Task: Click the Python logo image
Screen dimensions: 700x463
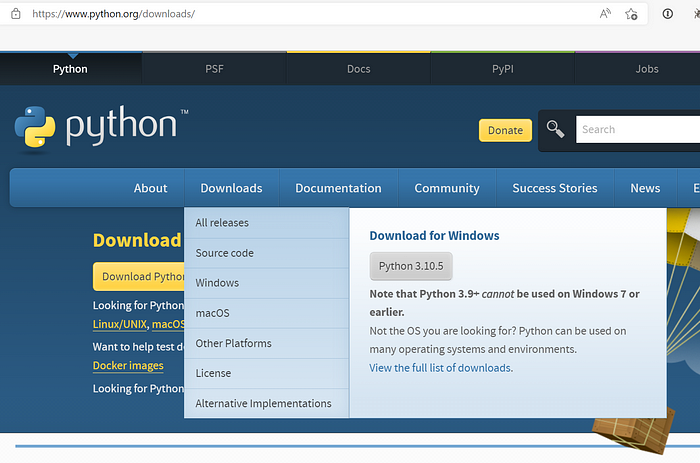Action: tap(102, 128)
